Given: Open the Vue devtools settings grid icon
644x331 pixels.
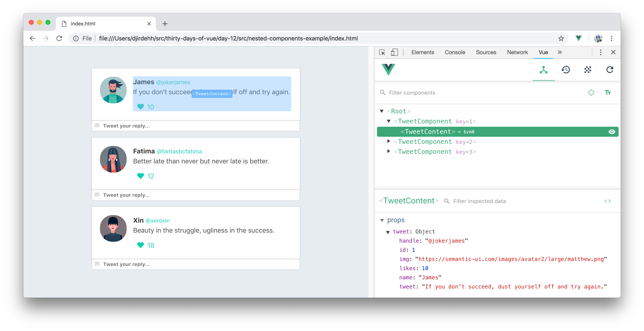Looking at the screenshot, I should coord(588,70).
